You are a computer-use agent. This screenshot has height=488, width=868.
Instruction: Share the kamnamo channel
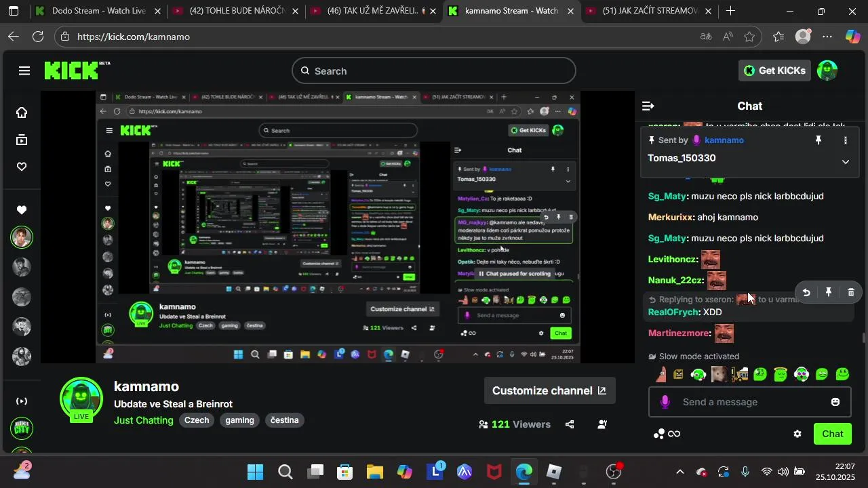(570, 424)
